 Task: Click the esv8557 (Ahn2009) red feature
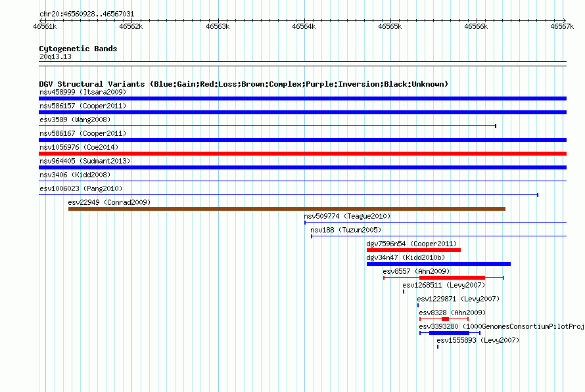[x=444, y=278]
